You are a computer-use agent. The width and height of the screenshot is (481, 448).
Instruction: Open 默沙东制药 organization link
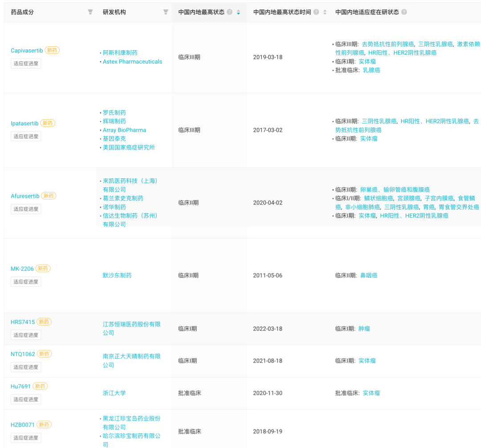[117, 276]
